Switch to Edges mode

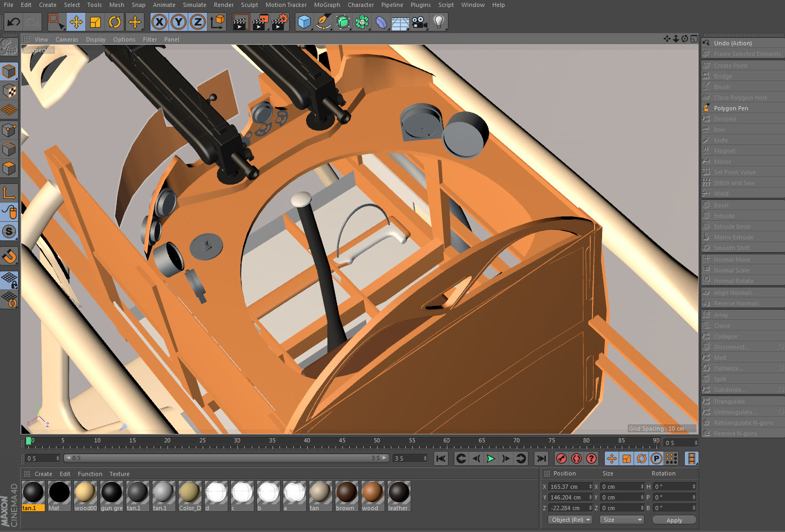(x=9, y=149)
